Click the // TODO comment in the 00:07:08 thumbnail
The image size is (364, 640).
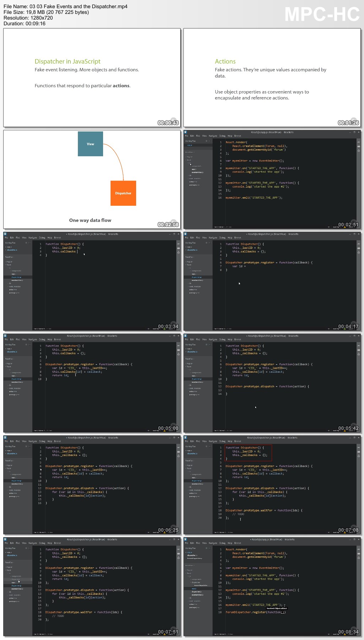point(238,514)
